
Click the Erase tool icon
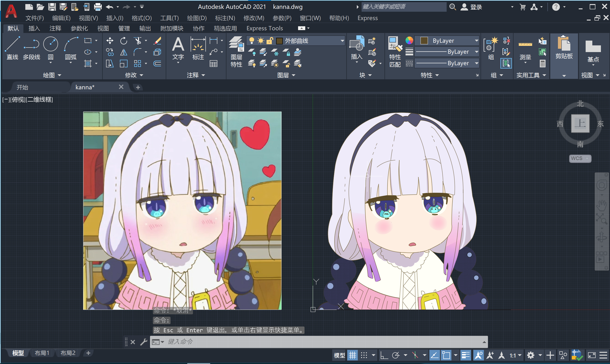coord(157,40)
